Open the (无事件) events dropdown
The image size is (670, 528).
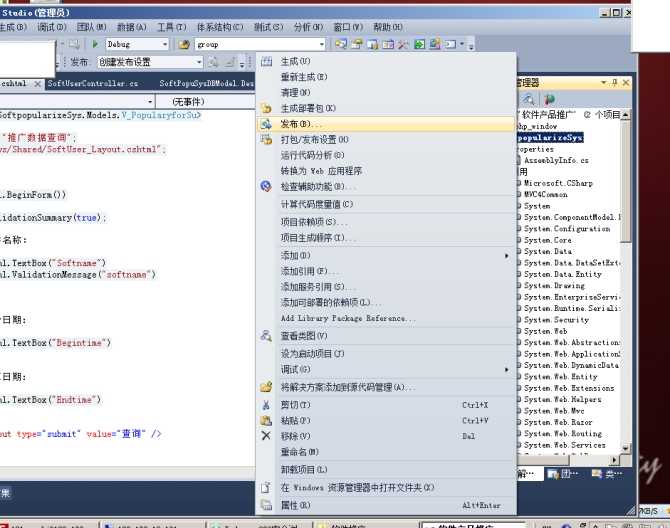click(x=206, y=102)
